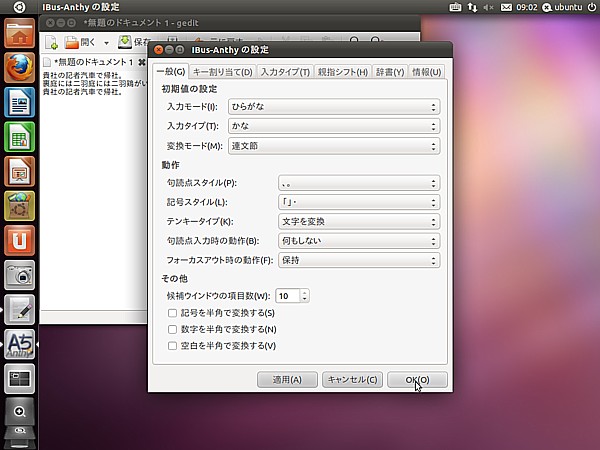This screenshot has width=600, height=450.
Task: Open Ubuntu One launcher icon
Action: pyautogui.click(x=20, y=240)
